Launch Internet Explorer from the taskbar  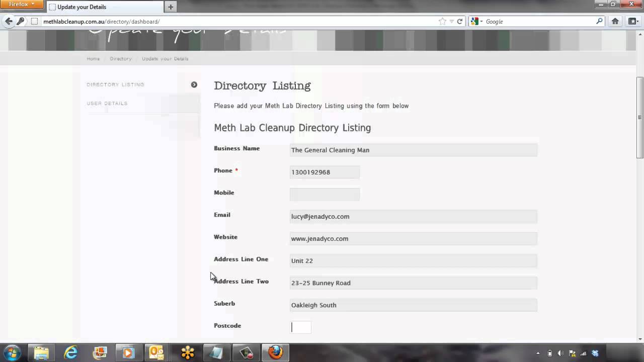[70, 352]
